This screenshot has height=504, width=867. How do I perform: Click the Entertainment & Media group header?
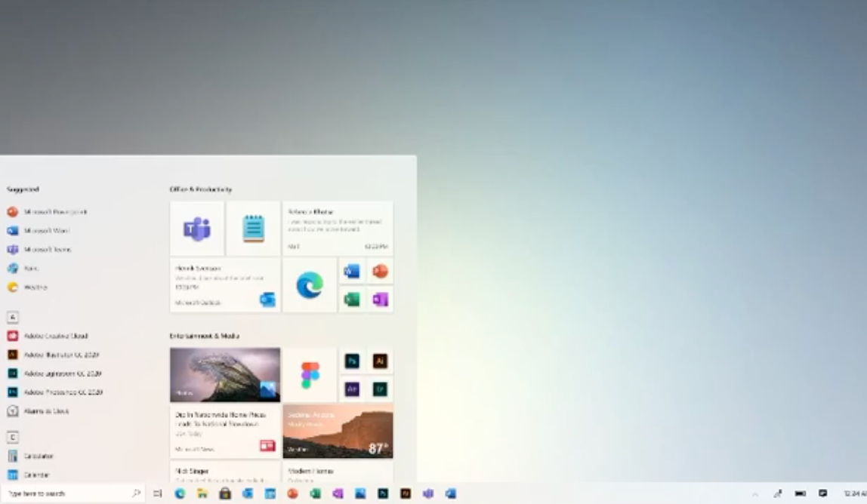coord(205,336)
